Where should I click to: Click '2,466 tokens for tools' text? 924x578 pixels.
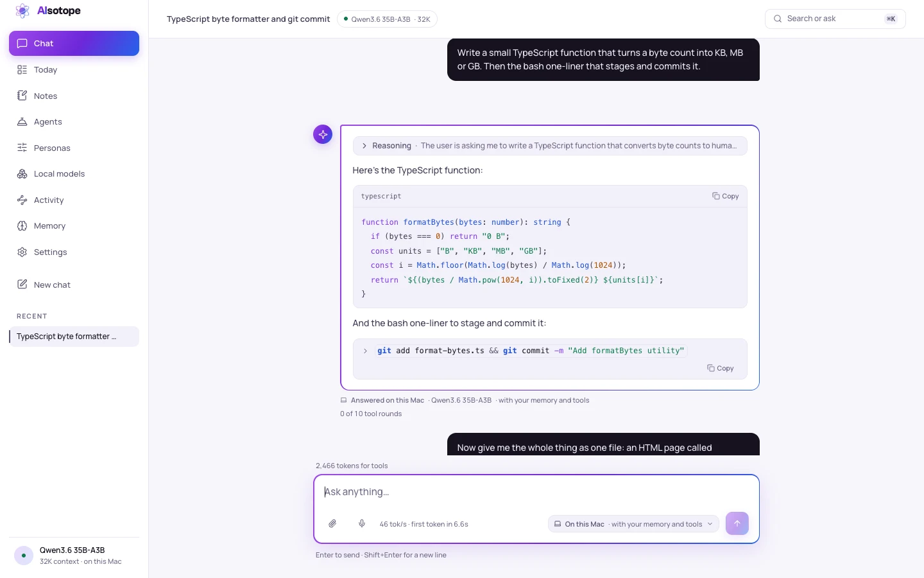(352, 466)
